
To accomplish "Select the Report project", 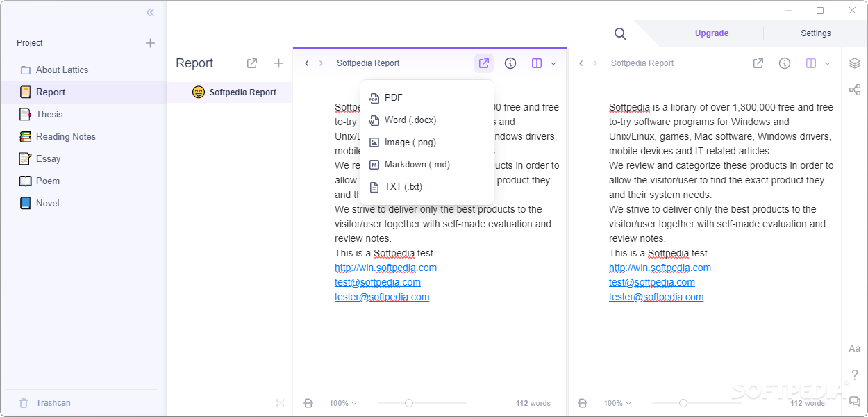I will tap(83, 92).
